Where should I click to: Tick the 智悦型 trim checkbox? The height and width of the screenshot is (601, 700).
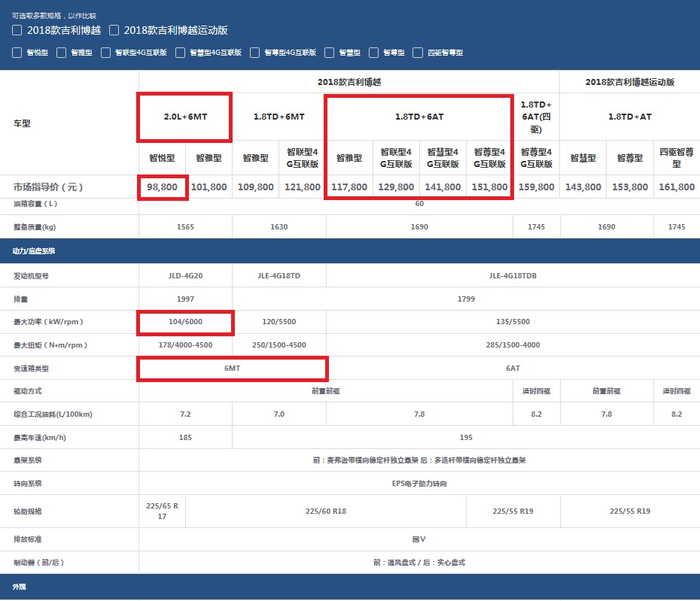17,53
